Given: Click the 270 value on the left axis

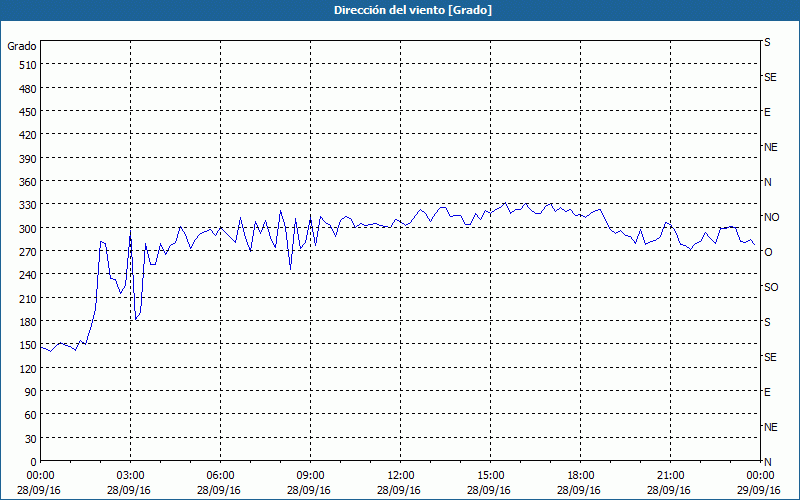Looking at the screenshot, I should point(28,252).
